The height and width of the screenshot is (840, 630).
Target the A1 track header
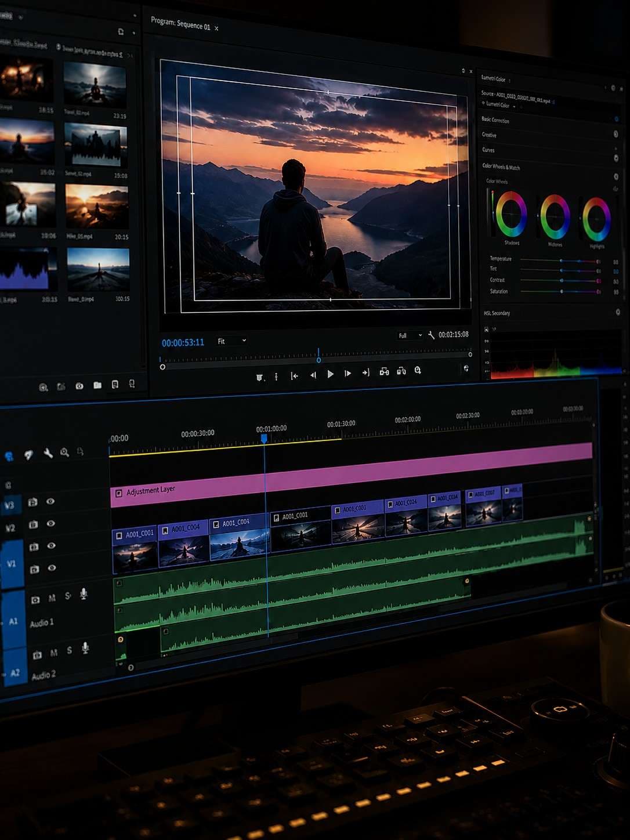coord(13,621)
